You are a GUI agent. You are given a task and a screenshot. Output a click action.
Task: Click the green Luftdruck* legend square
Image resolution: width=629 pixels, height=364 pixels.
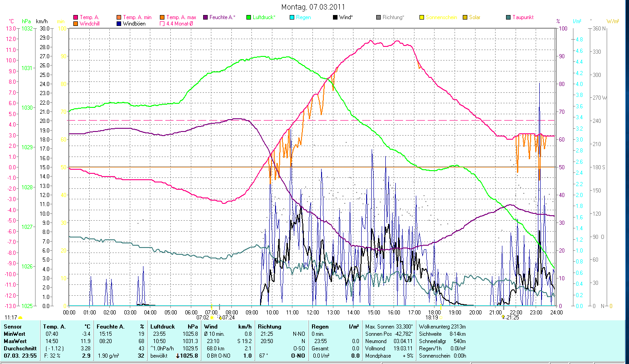click(x=249, y=17)
